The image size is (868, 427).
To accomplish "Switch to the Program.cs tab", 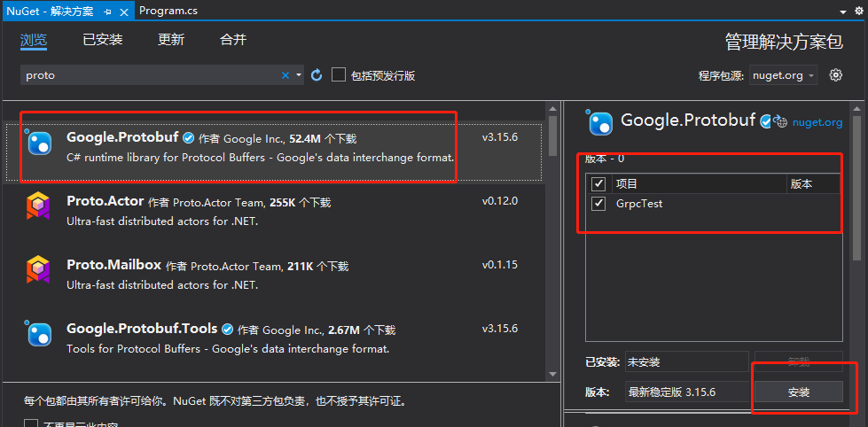I will [x=168, y=11].
